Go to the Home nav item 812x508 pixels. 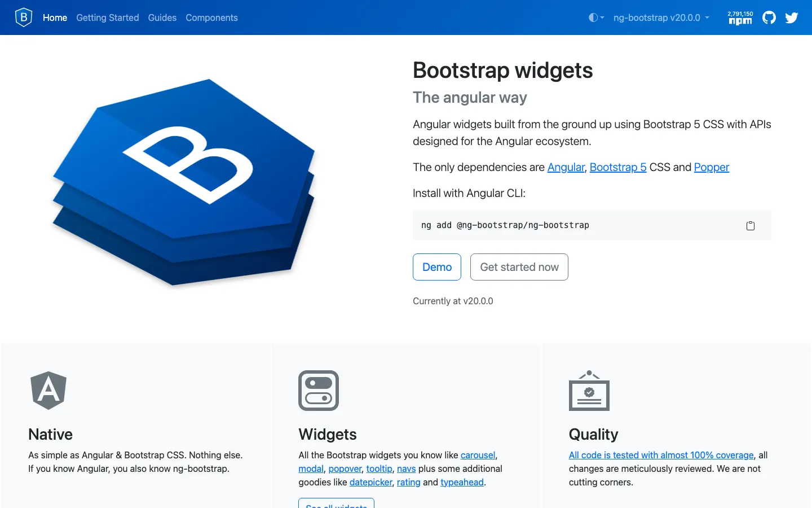[55, 17]
